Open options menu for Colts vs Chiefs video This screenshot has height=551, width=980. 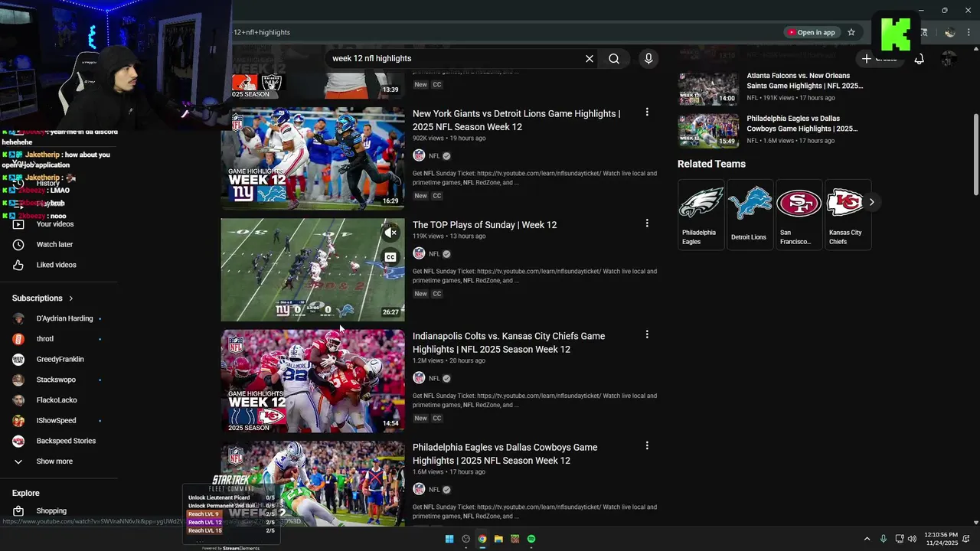tap(647, 334)
